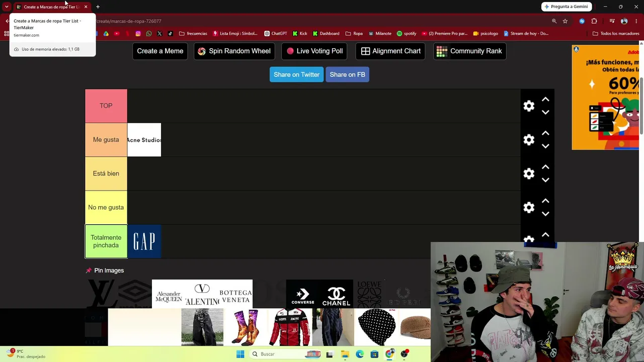Open the Milanote bookmark

[379, 34]
